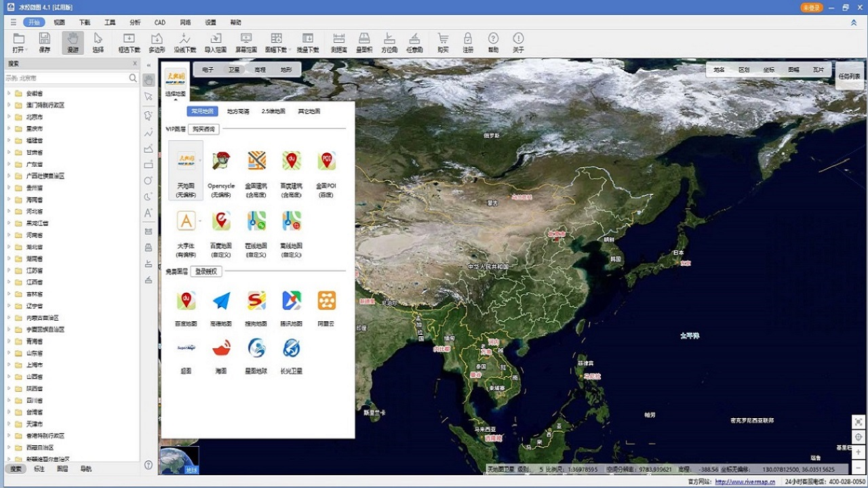Click the map zoom out minus button

(859, 468)
